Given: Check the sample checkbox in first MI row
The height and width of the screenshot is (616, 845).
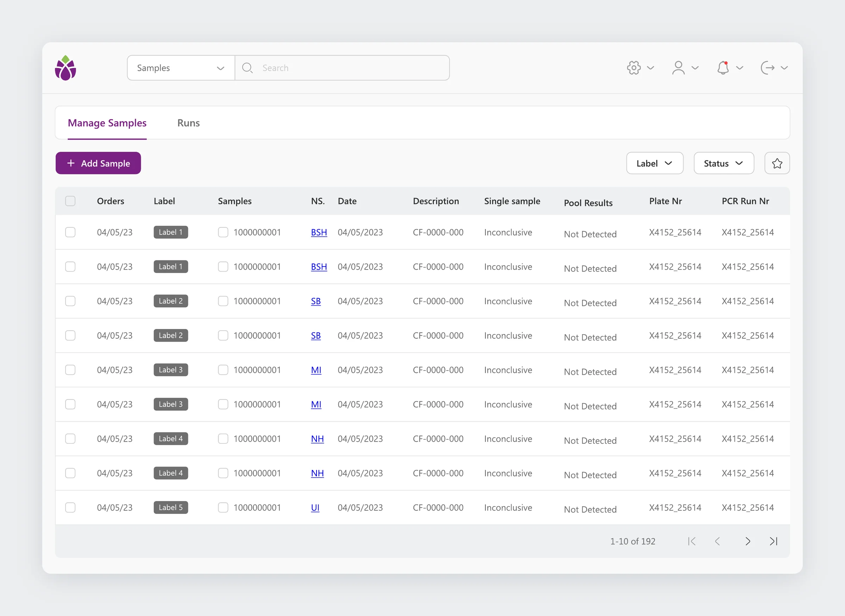Looking at the screenshot, I should pyautogui.click(x=223, y=370).
